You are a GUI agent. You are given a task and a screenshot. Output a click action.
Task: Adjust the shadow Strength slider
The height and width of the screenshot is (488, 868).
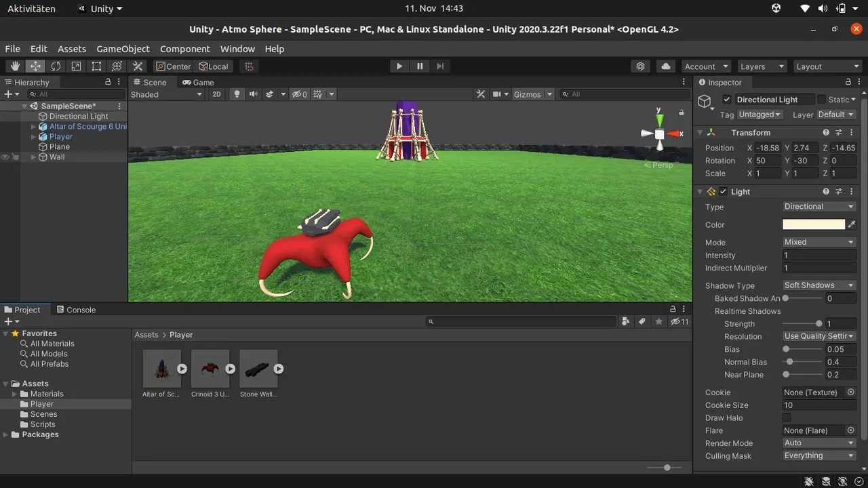[802, 324]
